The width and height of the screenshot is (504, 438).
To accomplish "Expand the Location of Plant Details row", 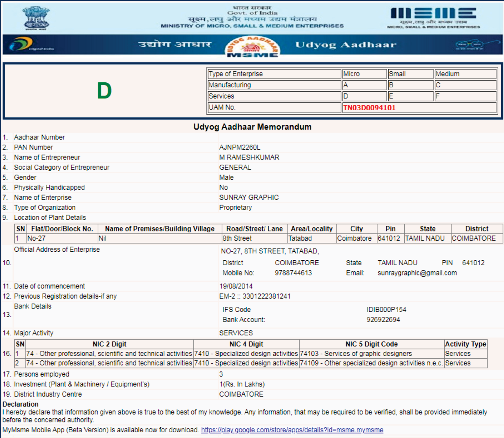I will coord(50,217).
